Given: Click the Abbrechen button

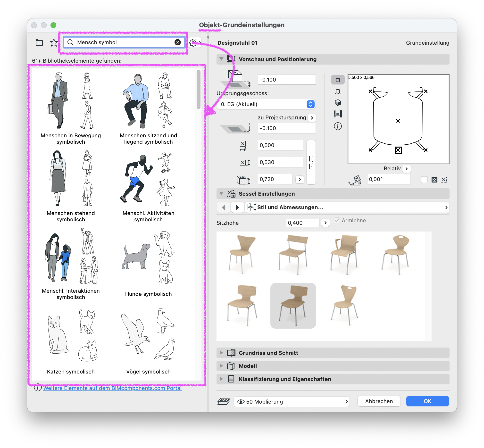Looking at the screenshot, I should [x=379, y=401].
